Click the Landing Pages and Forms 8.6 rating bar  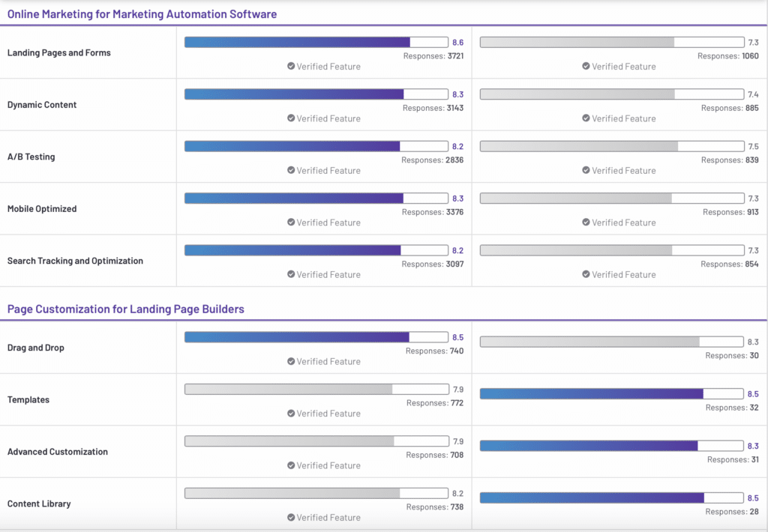click(316, 42)
